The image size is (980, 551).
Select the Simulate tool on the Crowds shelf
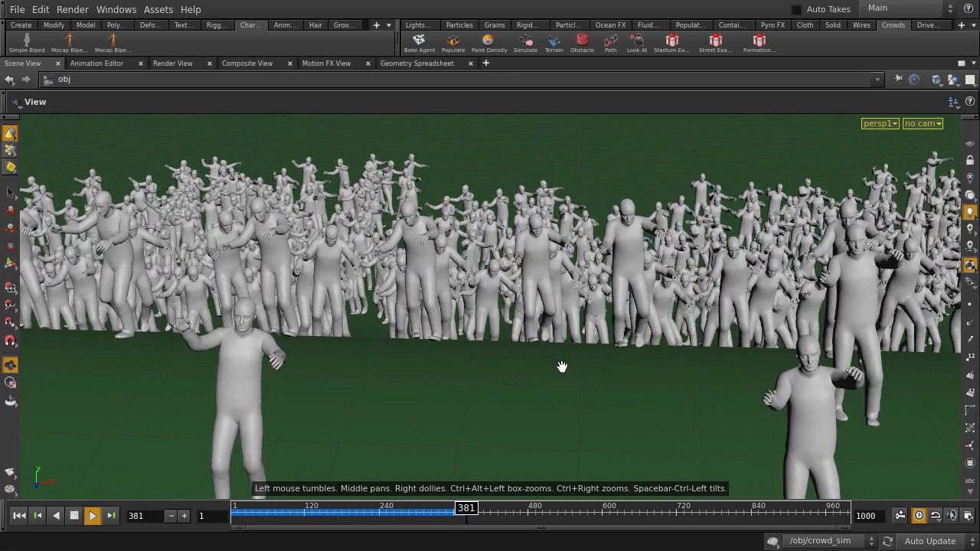pyautogui.click(x=525, y=42)
